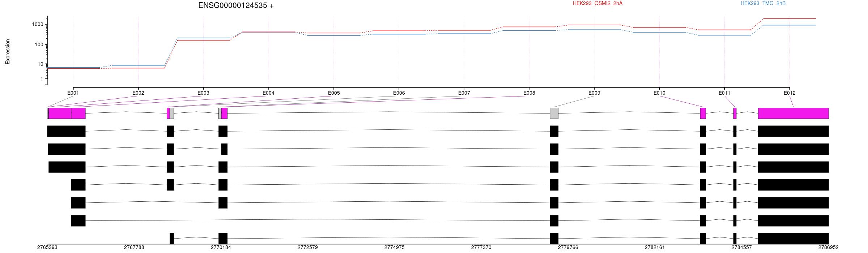This screenshot has height=253, width=868.
Task: Click genomic coordinate 2777370
Action: click(481, 248)
